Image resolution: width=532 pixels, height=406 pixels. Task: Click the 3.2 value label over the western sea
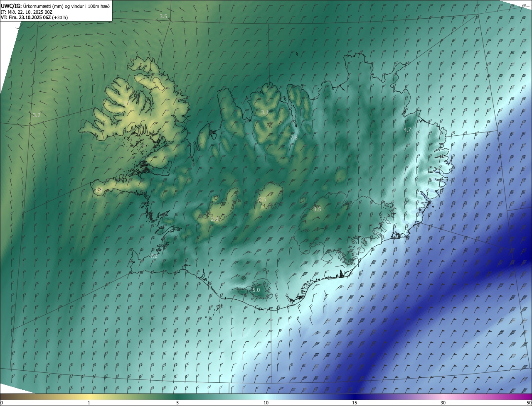click(37, 115)
